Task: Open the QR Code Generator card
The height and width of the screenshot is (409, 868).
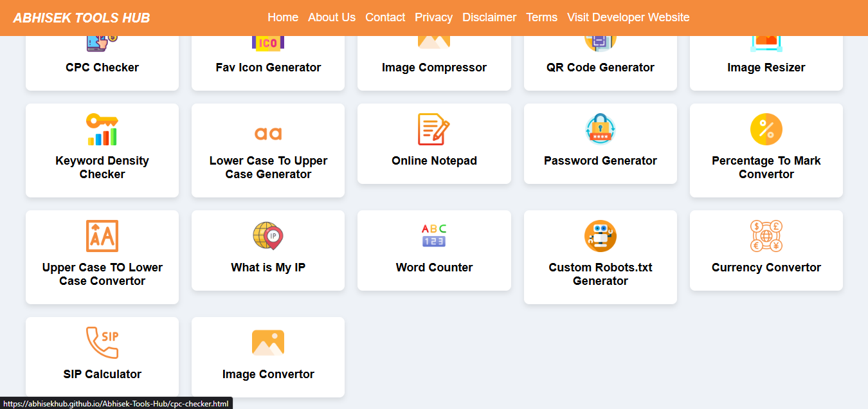Action: [x=600, y=67]
